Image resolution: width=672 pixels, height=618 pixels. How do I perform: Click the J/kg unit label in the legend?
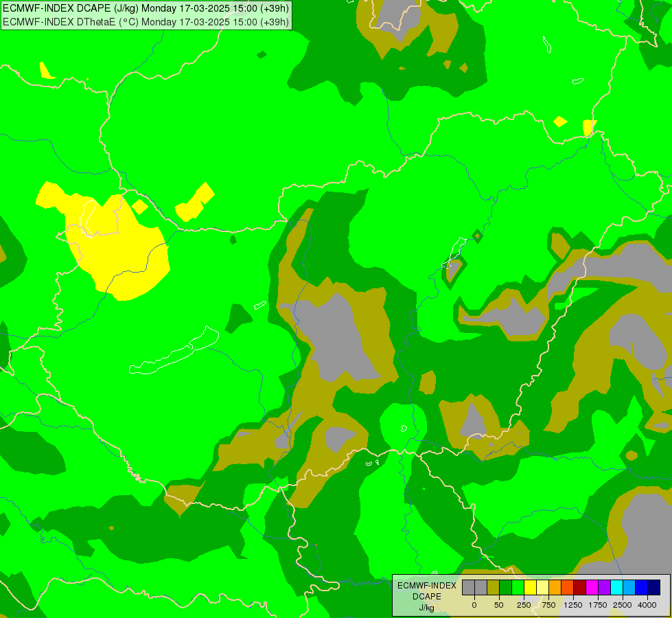[427, 608]
